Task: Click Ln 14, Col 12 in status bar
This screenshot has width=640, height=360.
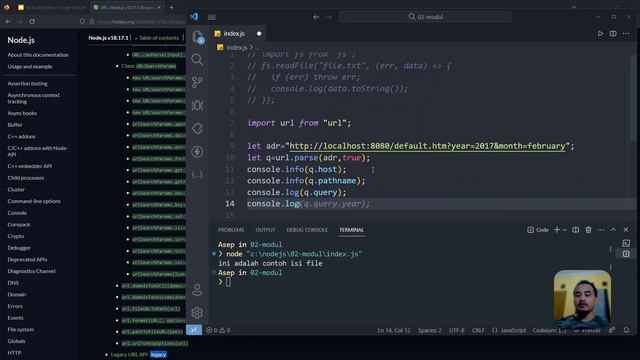Action: pyautogui.click(x=393, y=330)
